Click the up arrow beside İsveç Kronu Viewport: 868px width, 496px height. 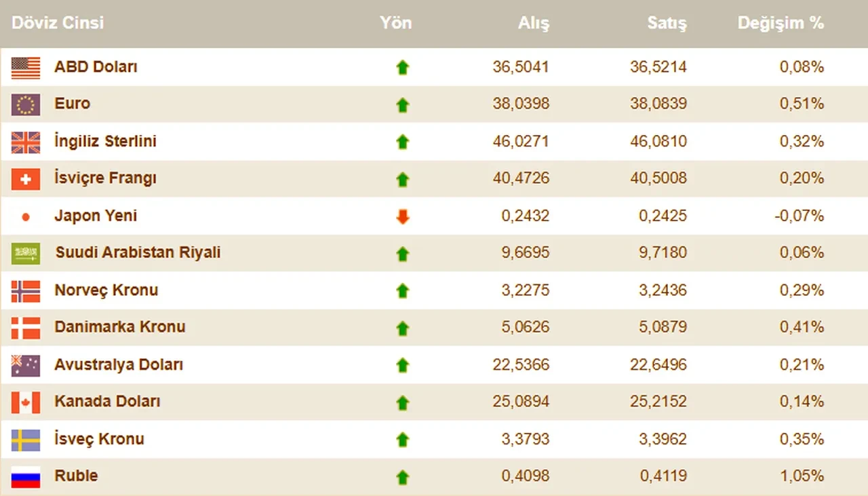click(x=403, y=439)
